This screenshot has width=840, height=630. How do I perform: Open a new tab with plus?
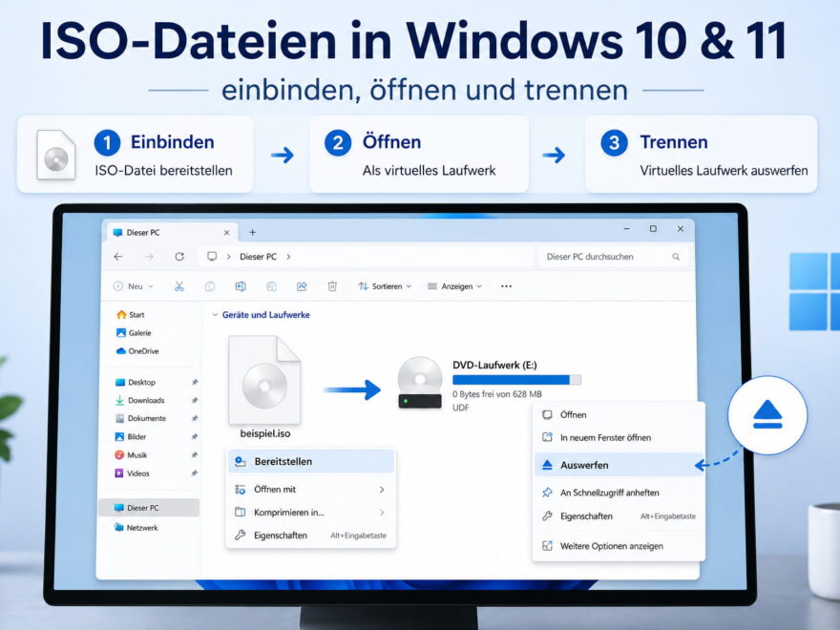click(252, 232)
